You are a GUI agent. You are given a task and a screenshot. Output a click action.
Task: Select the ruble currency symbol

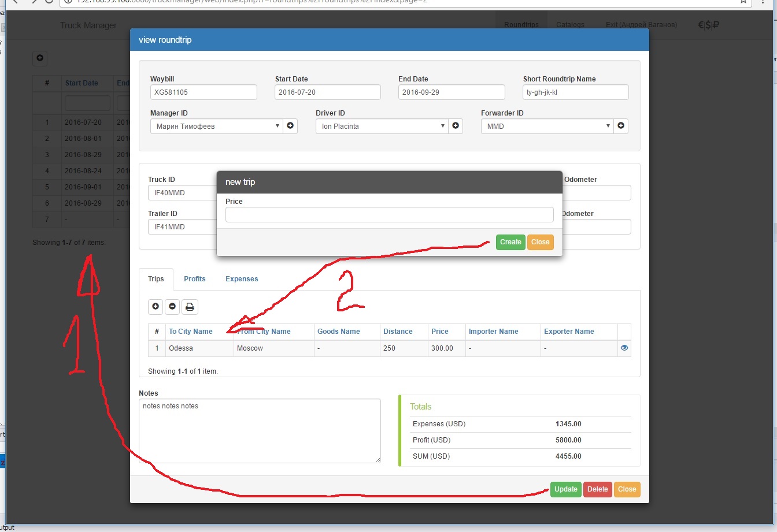tap(716, 25)
